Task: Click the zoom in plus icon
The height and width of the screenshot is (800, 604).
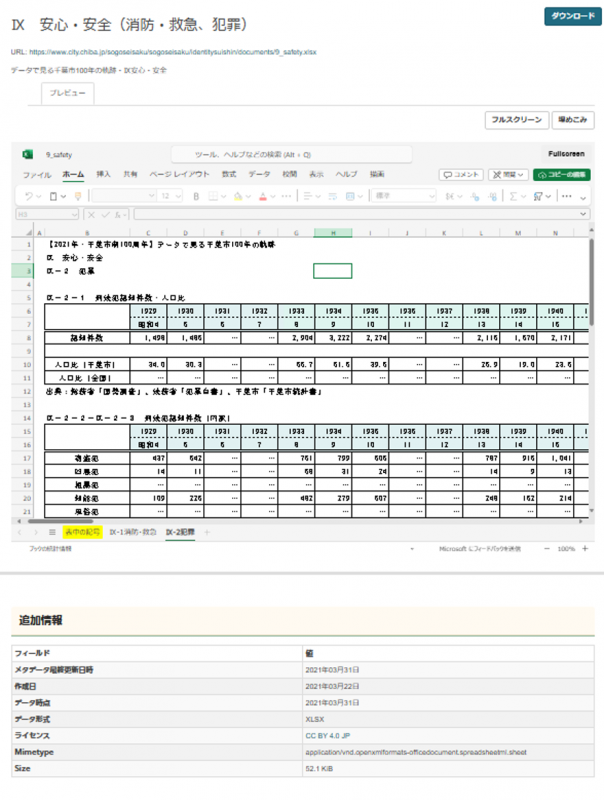Action: [x=584, y=549]
